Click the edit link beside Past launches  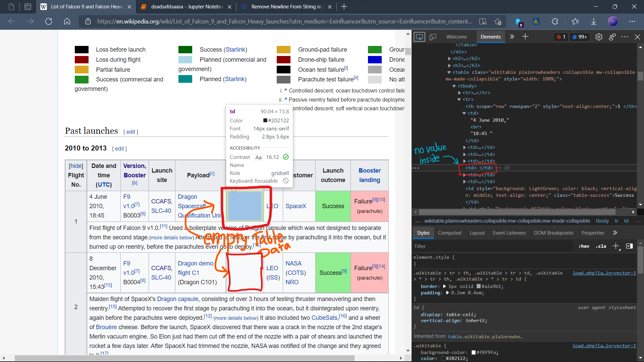click(131, 132)
